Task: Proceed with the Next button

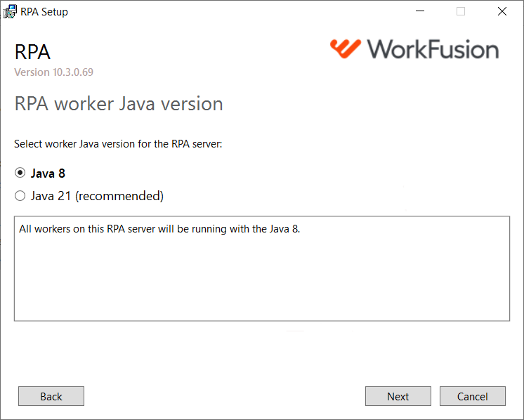Action: (398, 396)
